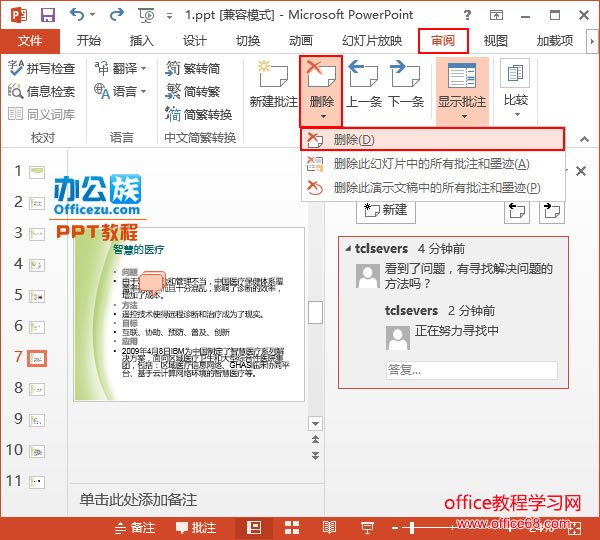Previous comment button in comments pane
600x540 pixels.
click(x=517, y=211)
